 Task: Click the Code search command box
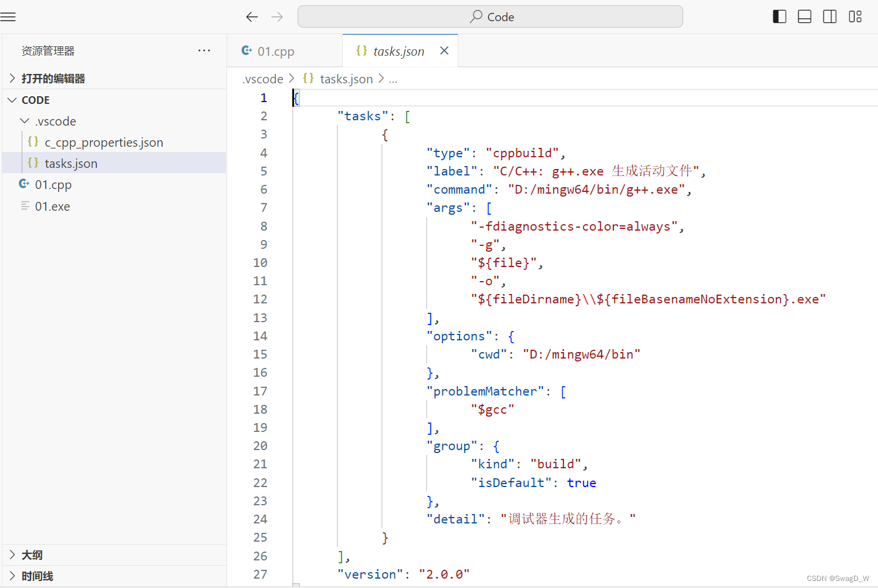click(x=491, y=16)
